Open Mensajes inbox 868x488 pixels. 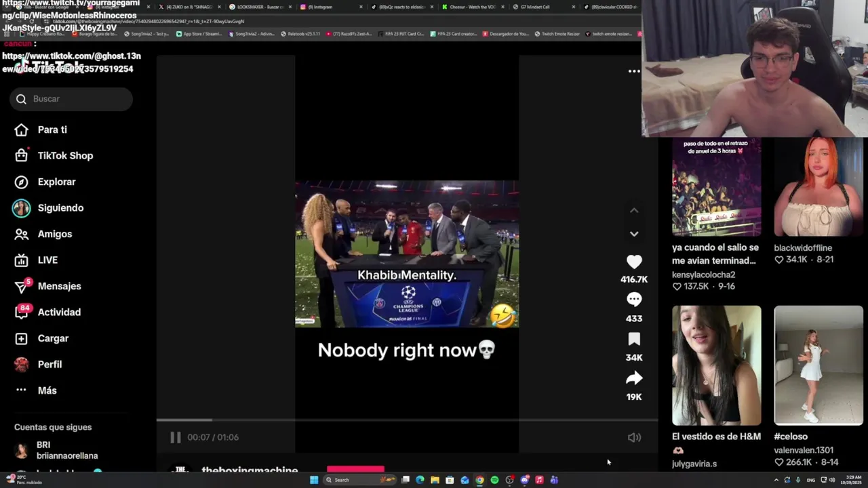coord(48,286)
